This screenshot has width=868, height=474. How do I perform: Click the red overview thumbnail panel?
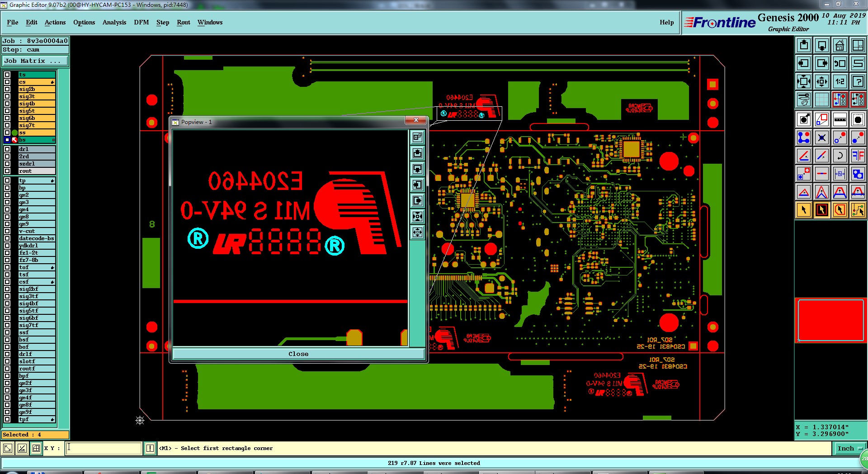click(831, 320)
